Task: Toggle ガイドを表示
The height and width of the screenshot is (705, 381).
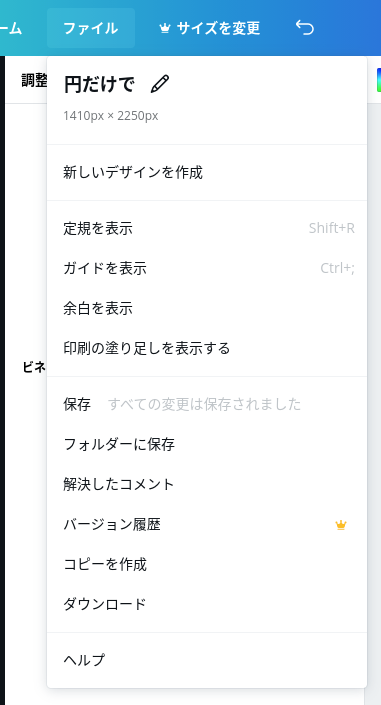Action: tap(207, 268)
